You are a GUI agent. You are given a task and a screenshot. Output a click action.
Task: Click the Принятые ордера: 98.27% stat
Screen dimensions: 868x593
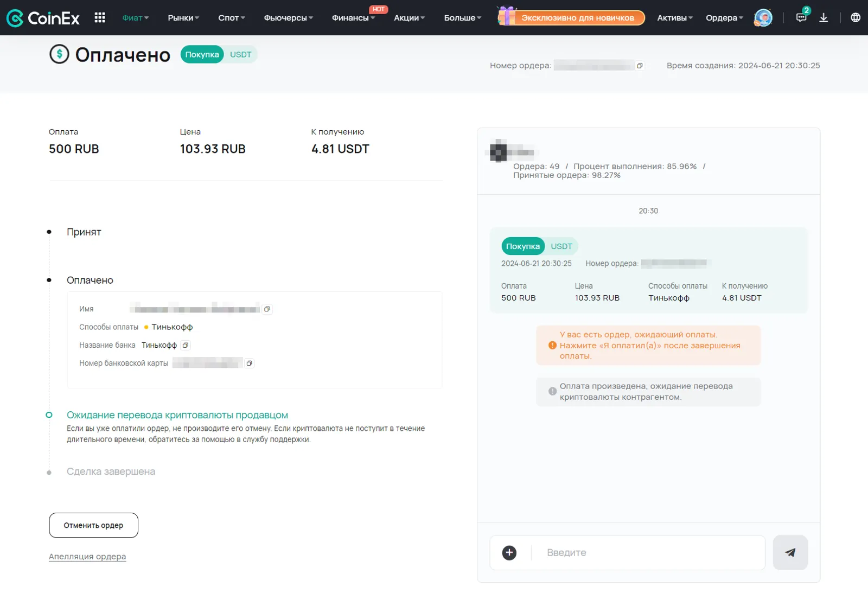567,175
